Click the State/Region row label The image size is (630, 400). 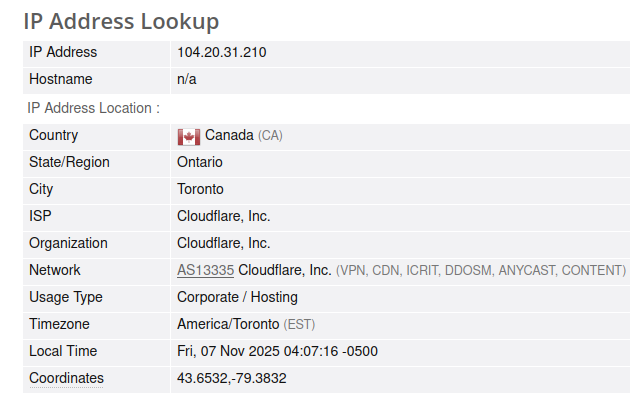69,162
